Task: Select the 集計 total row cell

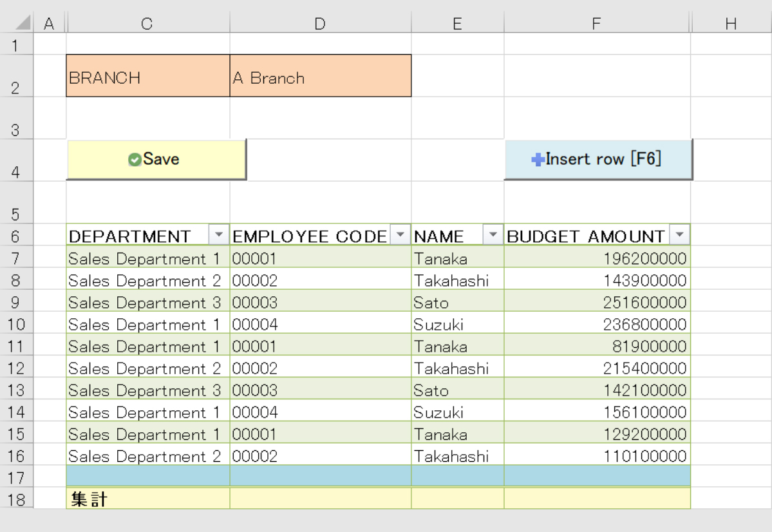Action: [x=147, y=499]
